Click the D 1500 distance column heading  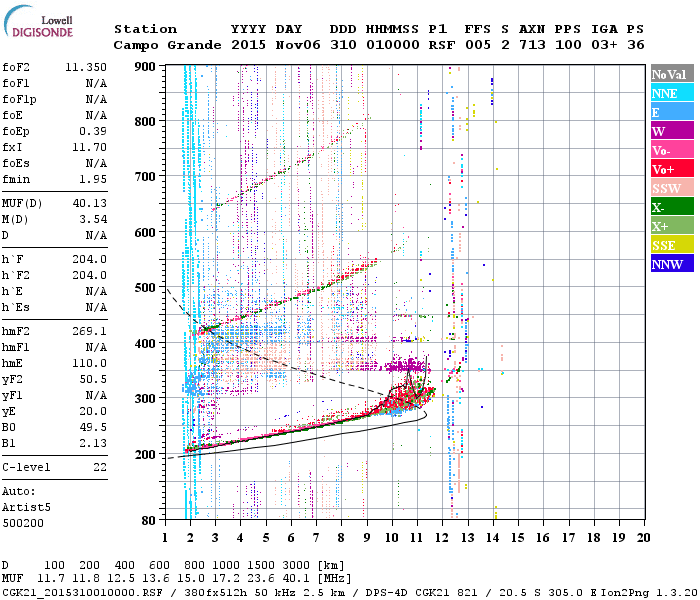261,565
